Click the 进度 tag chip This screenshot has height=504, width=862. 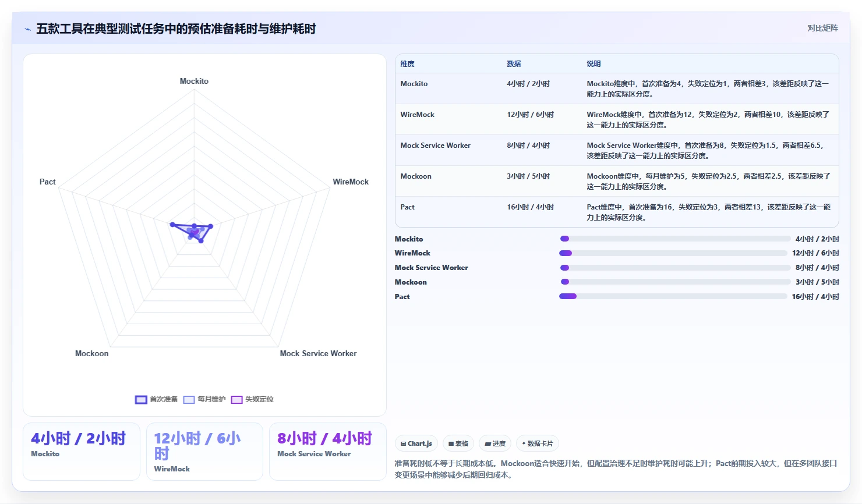coord(495,443)
